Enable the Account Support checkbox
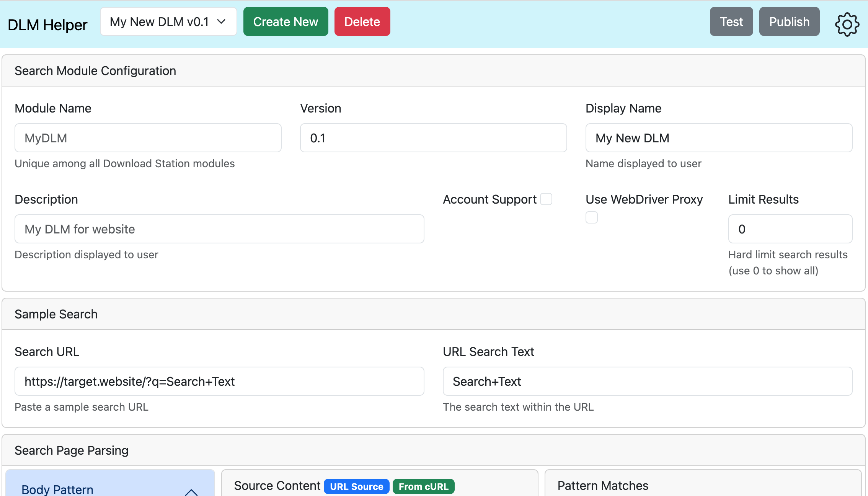The height and width of the screenshot is (496, 868). pos(546,199)
